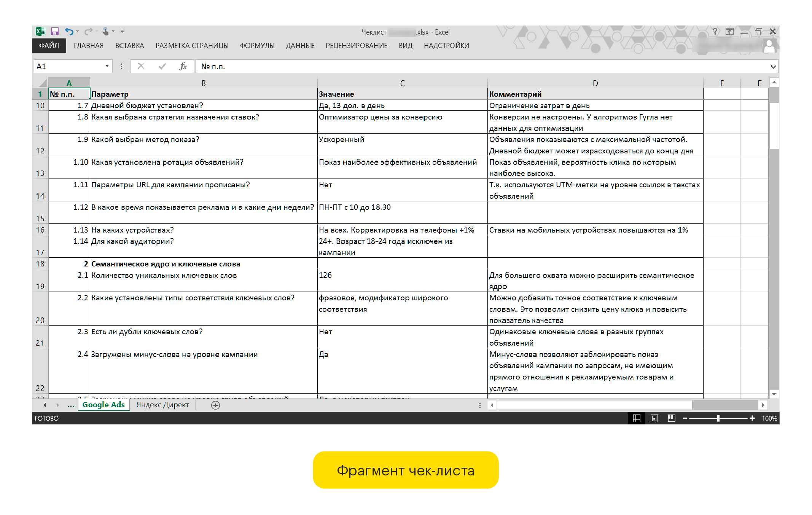Switch to Normal view in status bar
Viewport: 812px width, 515px height.
[637, 418]
